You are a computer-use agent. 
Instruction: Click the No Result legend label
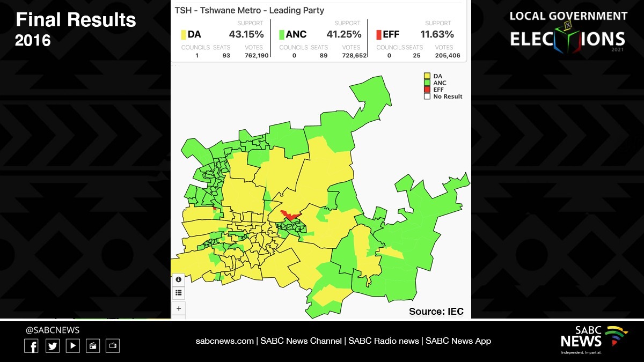pyautogui.click(x=448, y=97)
